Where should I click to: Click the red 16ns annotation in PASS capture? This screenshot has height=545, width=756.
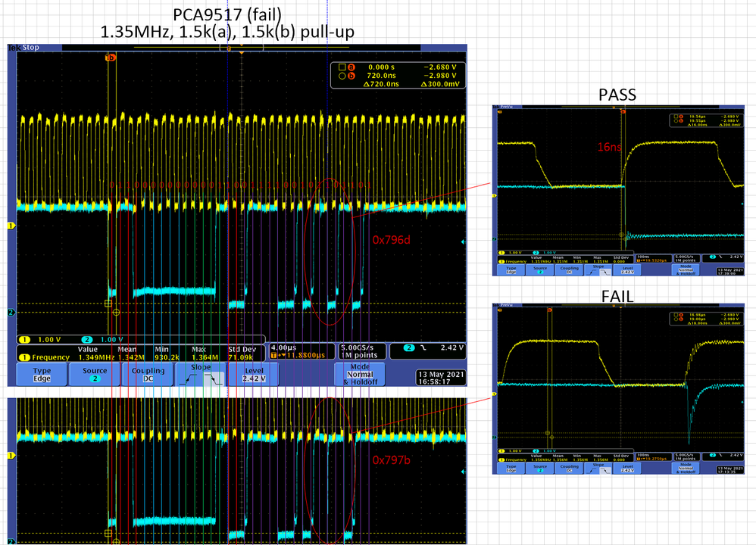[x=610, y=147]
